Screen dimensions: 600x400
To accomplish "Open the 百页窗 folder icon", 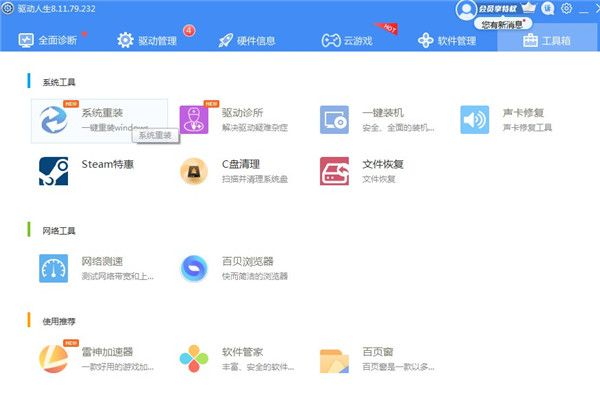I will tap(334, 361).
